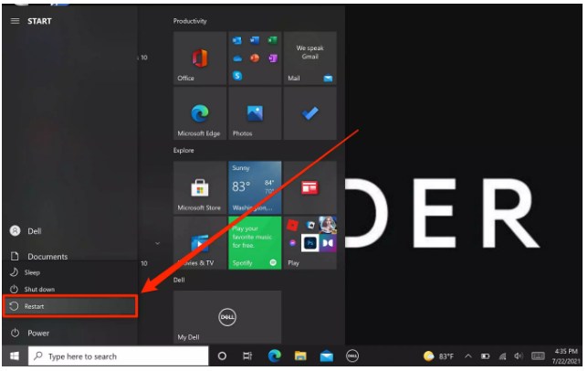Open the battery status icon

click(485, 356)
